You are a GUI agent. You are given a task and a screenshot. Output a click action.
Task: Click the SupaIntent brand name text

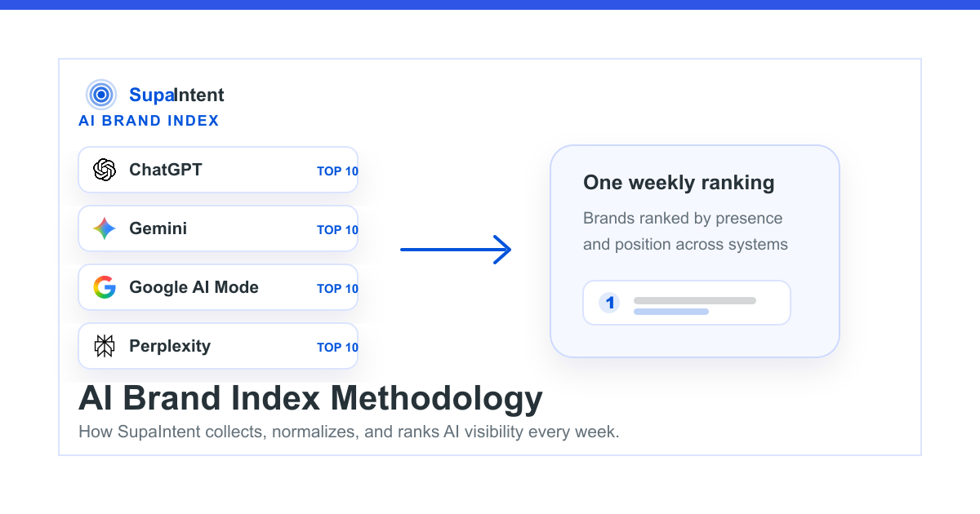[176, 95]
